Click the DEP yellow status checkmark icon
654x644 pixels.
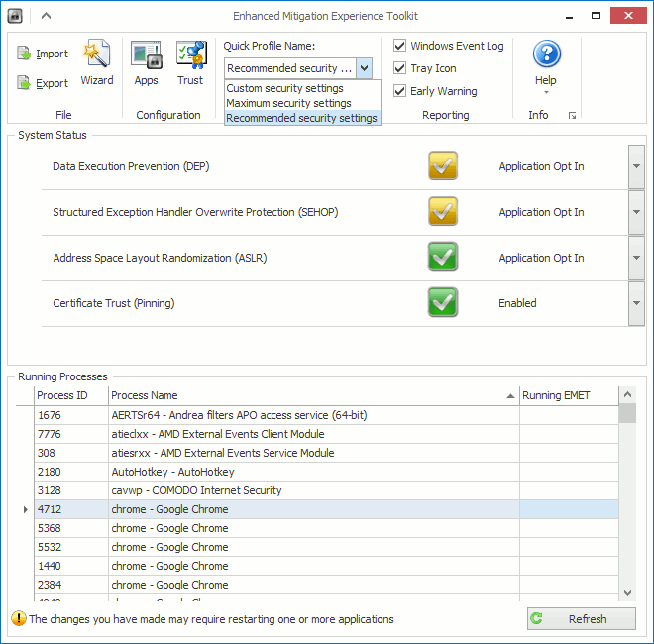point(443,166)
